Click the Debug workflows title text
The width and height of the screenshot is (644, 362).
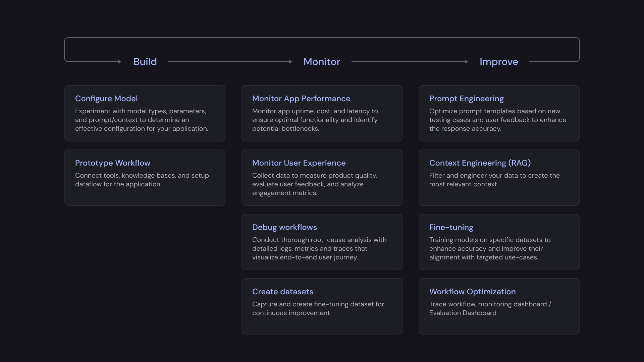tap(284, 227)
